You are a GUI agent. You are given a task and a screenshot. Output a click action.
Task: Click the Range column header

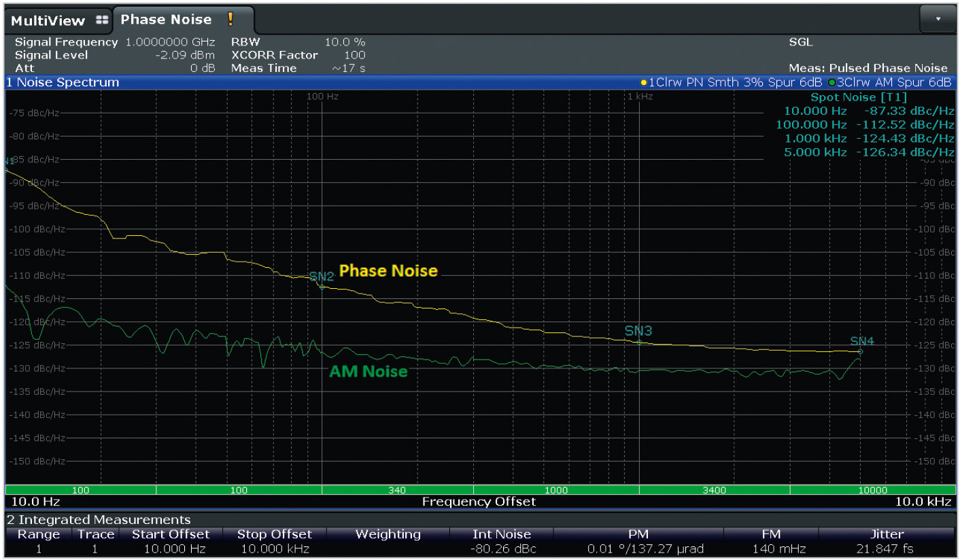click(38, 534)
